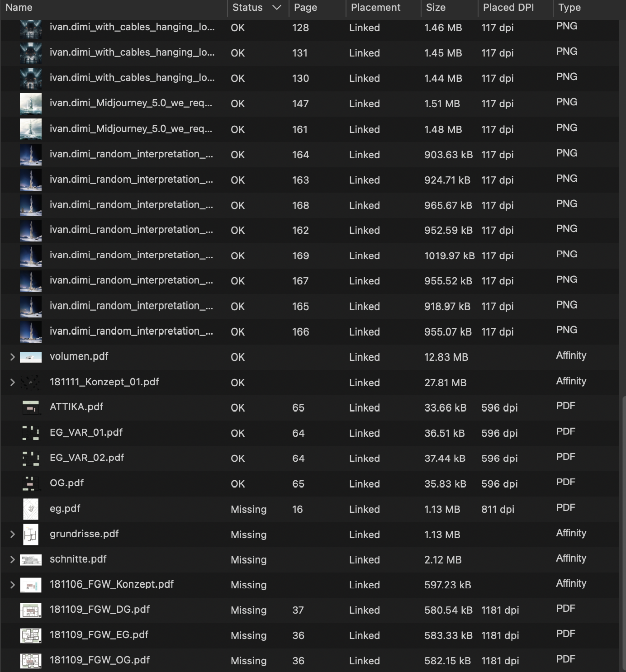Expand the 181111_Konzept_01.pdf entry
The image size is (626, 672).
pyautogui.click(x=13, y=383)
